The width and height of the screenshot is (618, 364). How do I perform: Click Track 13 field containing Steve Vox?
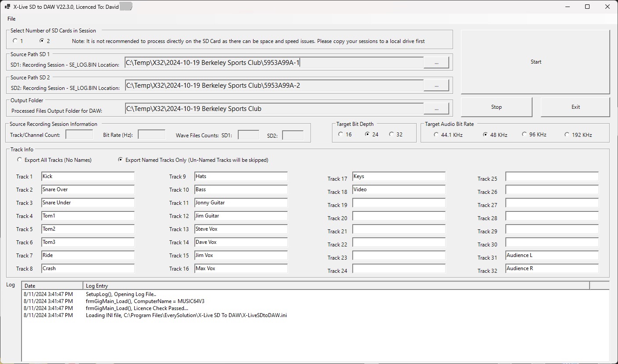click(241, 229)
